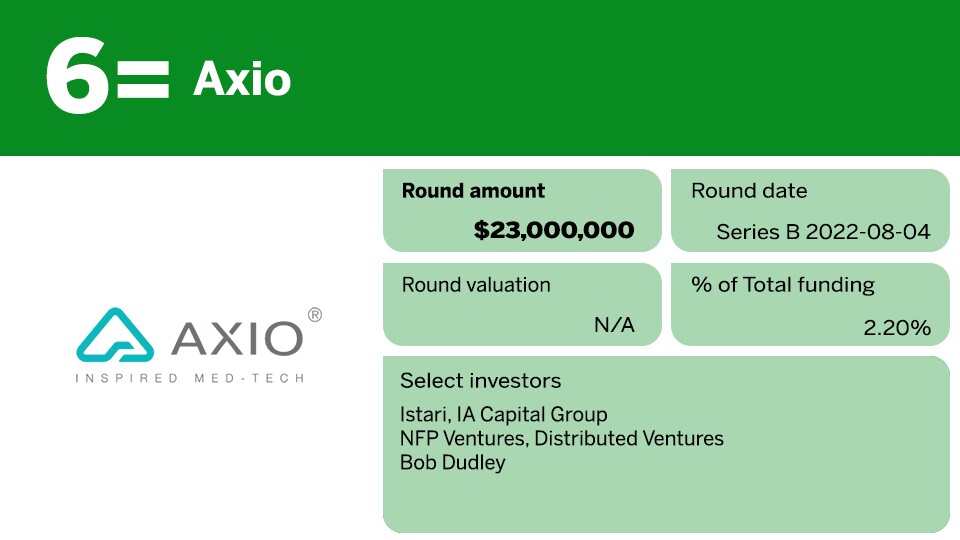The image size is (960, 540).
Task: Click the Inspired Med-Tech tagline
Action: (190, 378)
